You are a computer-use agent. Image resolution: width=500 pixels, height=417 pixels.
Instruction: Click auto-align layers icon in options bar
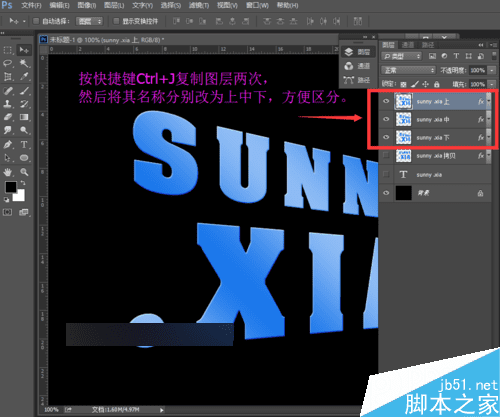click(358, 21)
